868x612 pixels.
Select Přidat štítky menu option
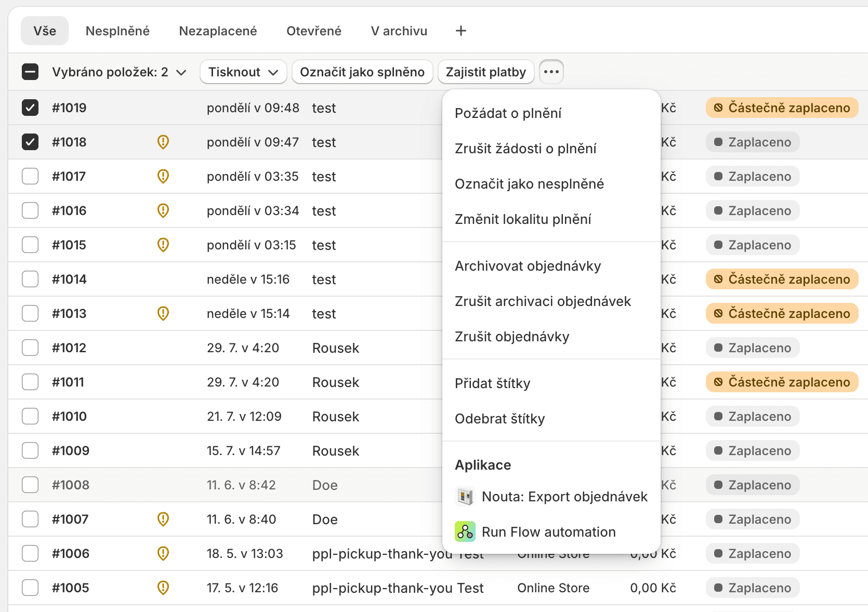492,383
